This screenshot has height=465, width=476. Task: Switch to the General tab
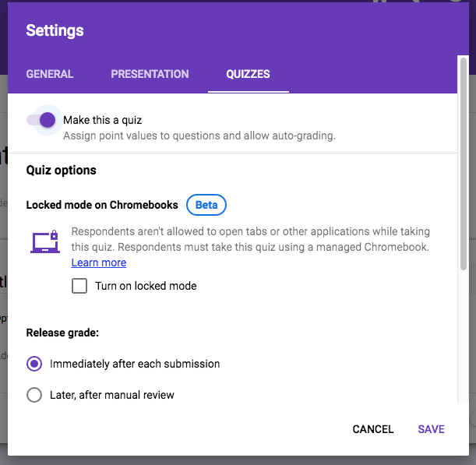point(50,74)
